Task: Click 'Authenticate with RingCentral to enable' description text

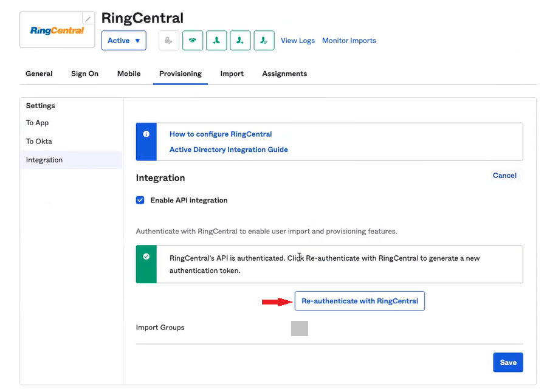Action: 267,231
